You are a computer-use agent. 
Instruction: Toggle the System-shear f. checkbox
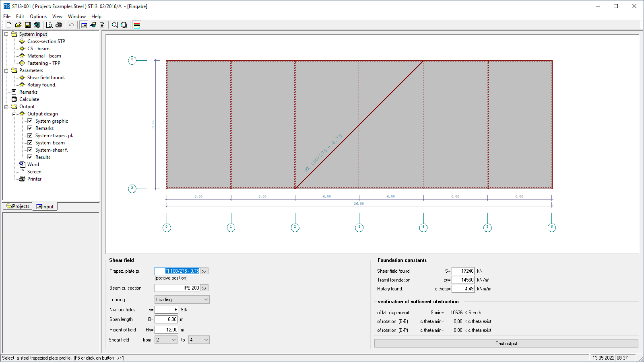click(30, 150)
